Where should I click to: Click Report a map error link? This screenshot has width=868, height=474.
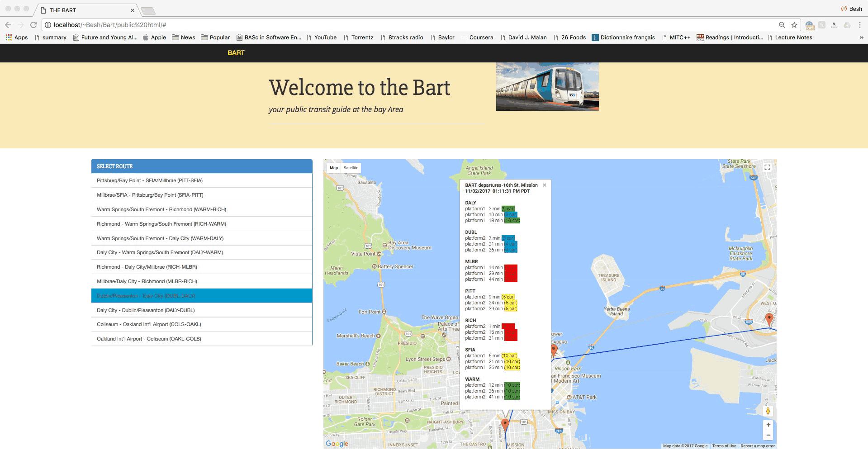758,446
